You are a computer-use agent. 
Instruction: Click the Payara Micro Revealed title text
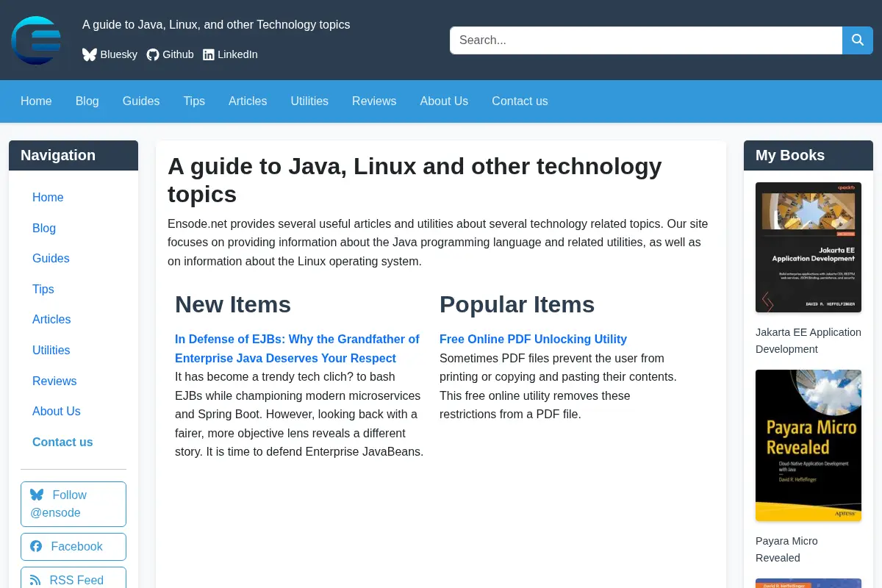786,549
